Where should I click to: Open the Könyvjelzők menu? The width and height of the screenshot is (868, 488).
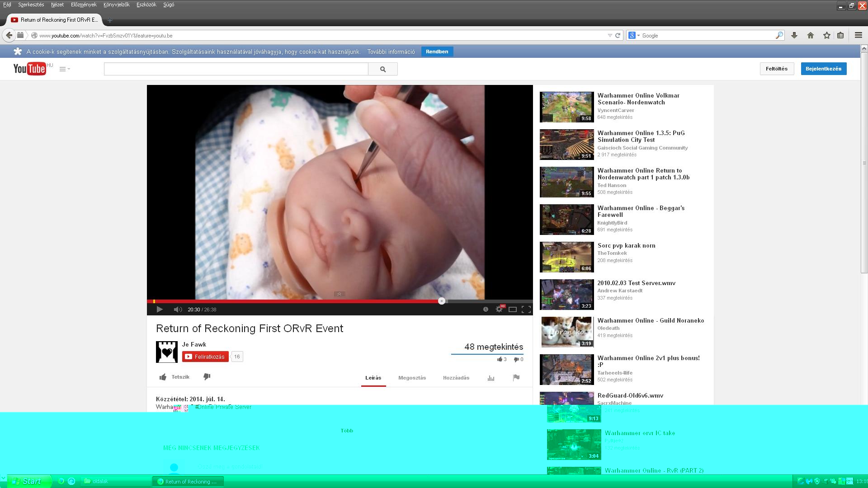point(116,5)
